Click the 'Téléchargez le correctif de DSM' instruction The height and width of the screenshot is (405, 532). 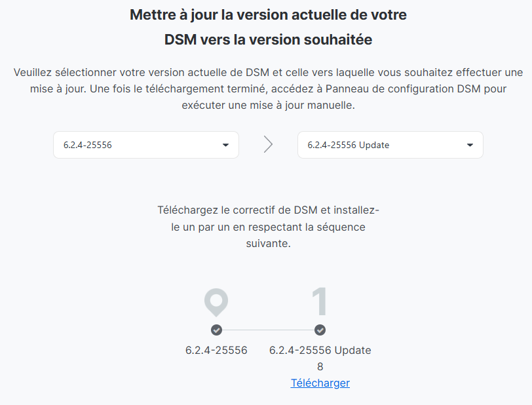(x=268, y=211)
